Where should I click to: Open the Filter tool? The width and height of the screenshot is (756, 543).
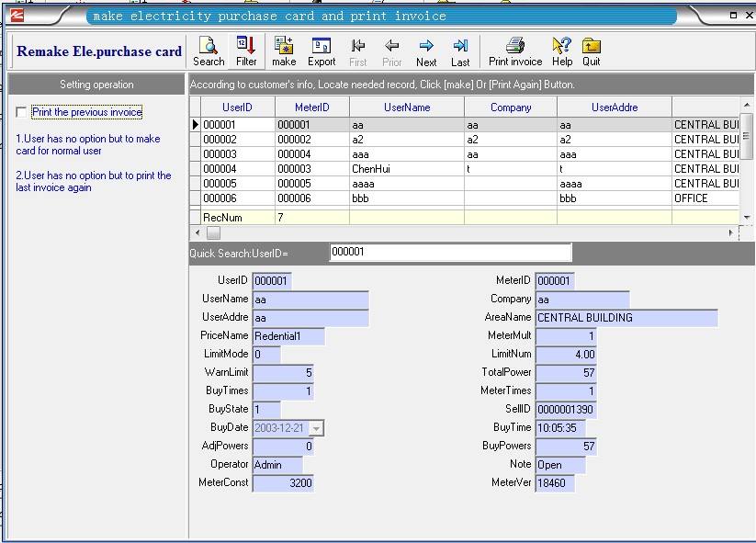pyautogui.click(x=246, y=51)
